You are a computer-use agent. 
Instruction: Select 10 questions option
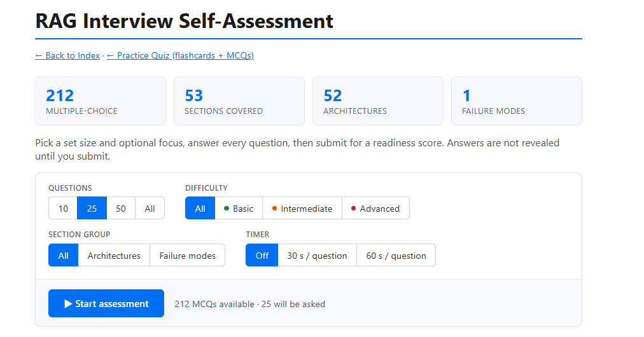(63, 209)
